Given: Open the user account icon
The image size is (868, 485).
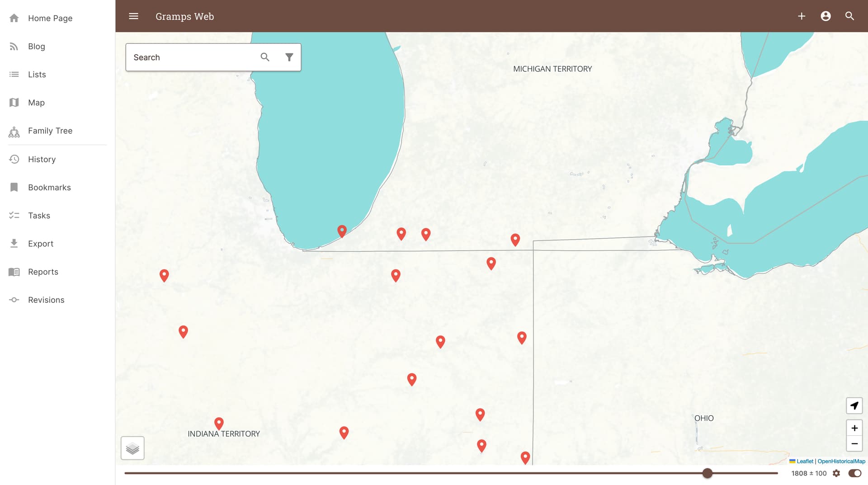Looking at the screenshot, I should [826, 16].
